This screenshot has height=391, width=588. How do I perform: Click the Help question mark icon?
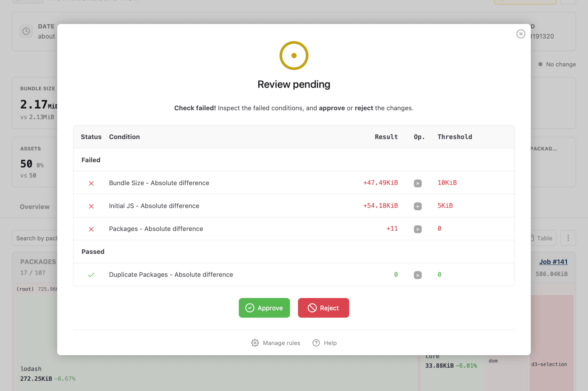(316, 343)
